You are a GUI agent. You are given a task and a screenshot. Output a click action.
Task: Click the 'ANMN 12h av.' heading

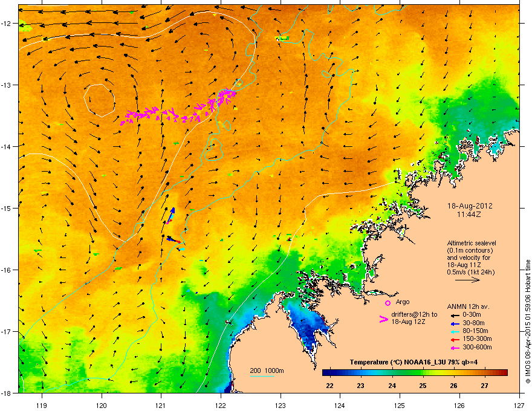[x=468, y=306]
